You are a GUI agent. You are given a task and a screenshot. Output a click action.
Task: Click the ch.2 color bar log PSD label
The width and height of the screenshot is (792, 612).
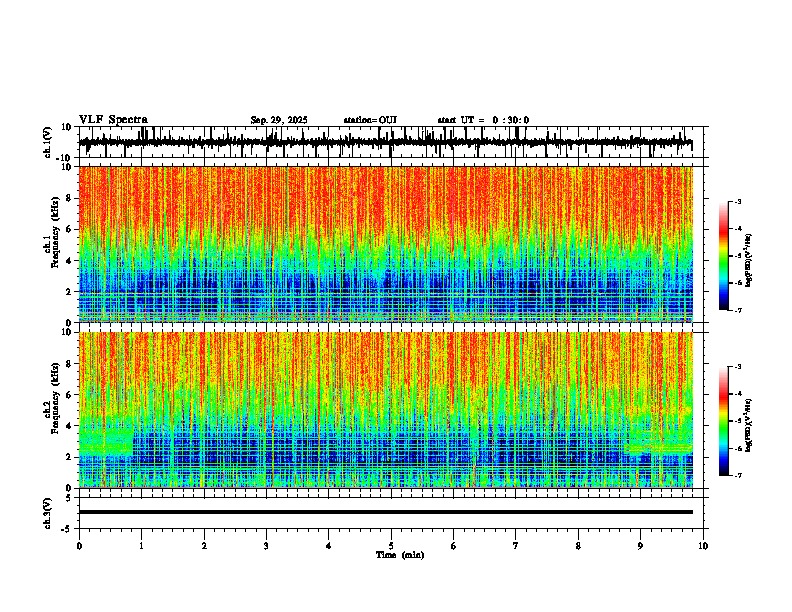749,426
